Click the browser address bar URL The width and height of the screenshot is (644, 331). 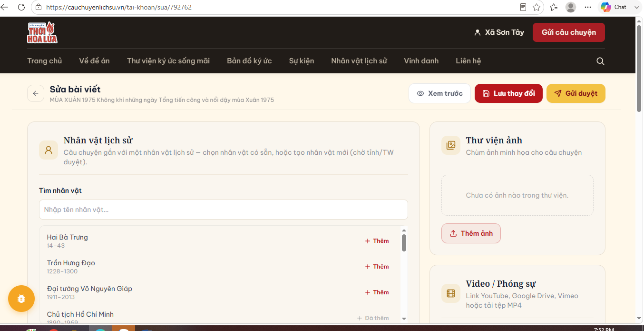(x=119, y=7)
